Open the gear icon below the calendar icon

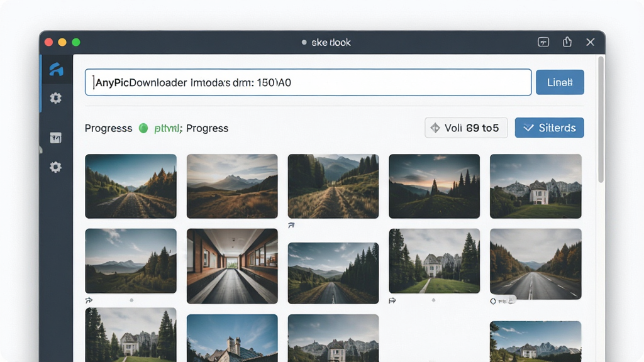tap(56, 167)
